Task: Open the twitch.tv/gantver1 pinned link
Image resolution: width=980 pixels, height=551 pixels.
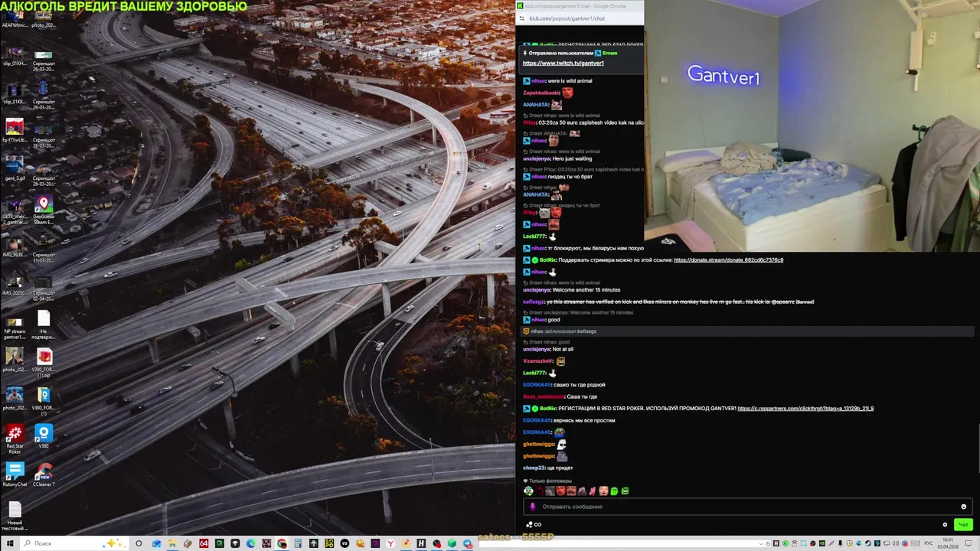Action: [x=563, y=63]
